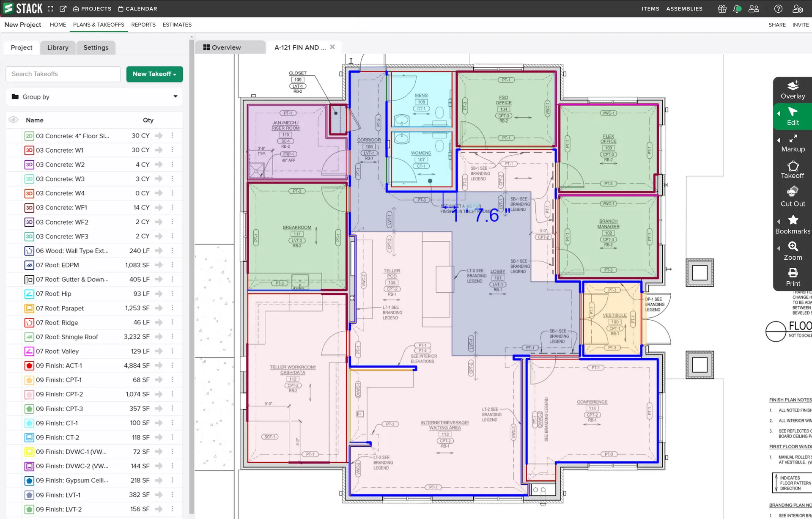812x519 pixels.
Task: Select the Markup tool
Action: (x=793, y=143)
